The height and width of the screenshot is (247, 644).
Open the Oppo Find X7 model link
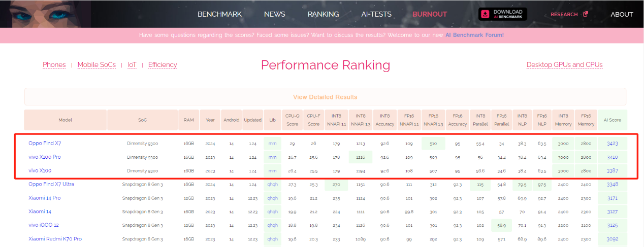click(x=45, y=144)
